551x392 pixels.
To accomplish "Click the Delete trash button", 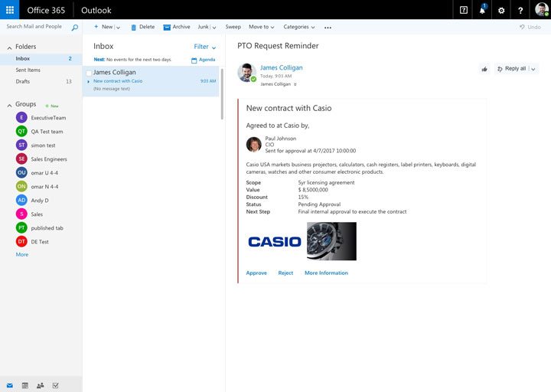I will [x=142, y=27].
